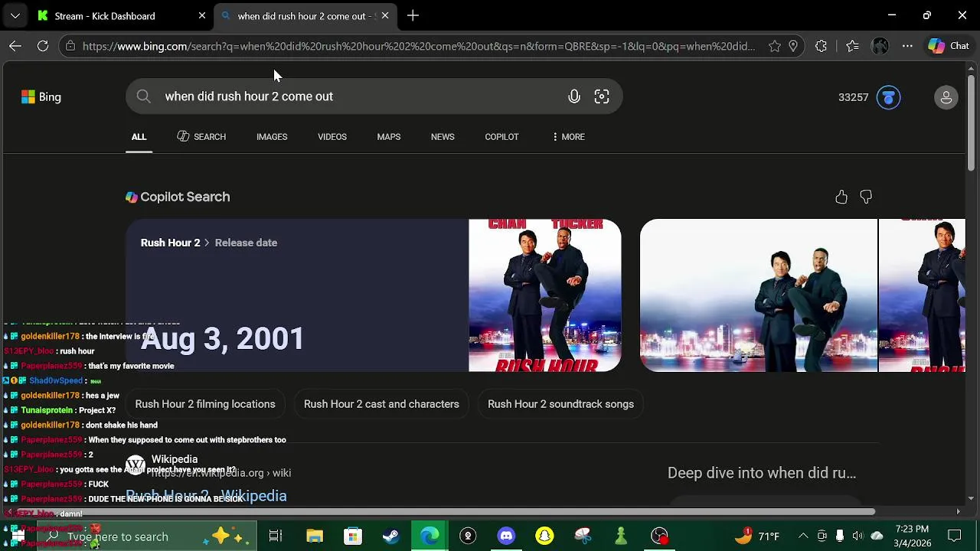Open Copilot Chat button
The width and height of the screenshot is (980, 551).
[949, 46]
